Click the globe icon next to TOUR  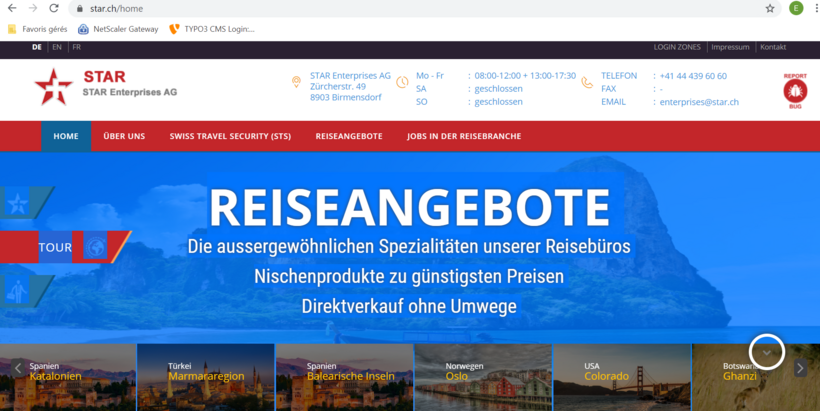point(95,246)
